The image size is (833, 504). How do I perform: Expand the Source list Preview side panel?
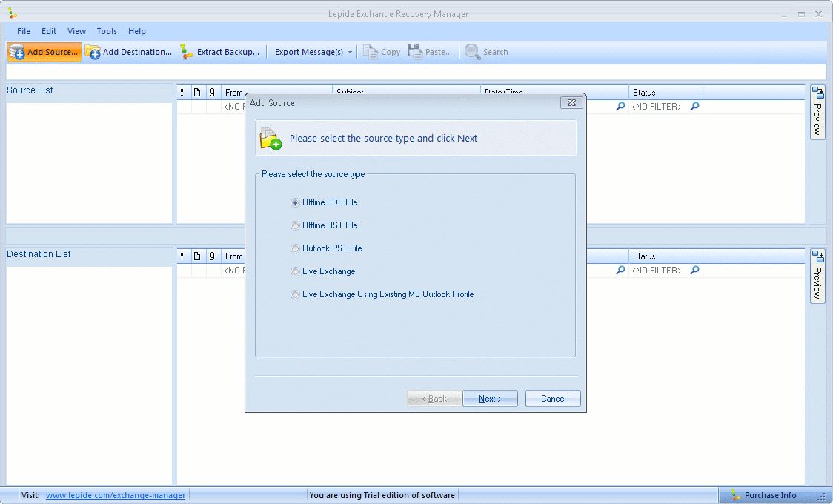click(817, 113)
